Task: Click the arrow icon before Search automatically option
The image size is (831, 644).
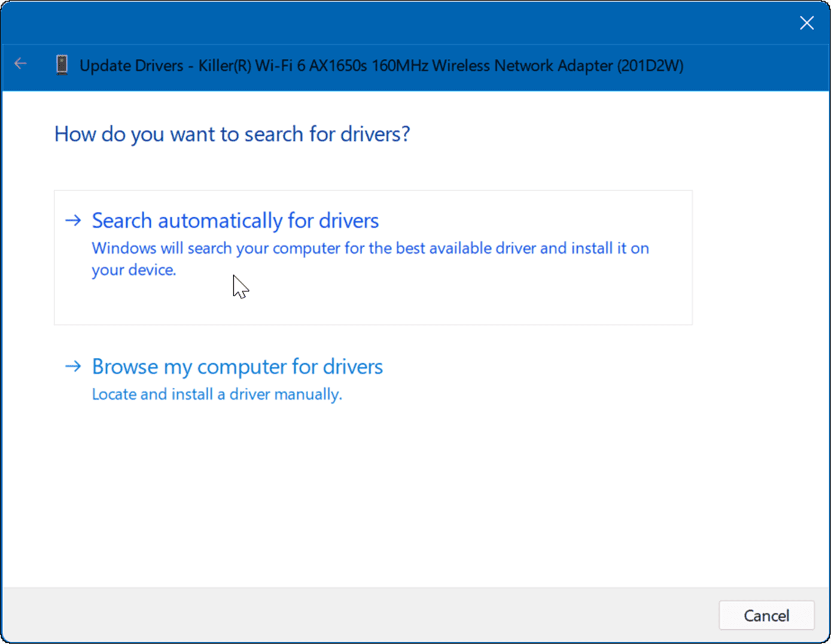Action: point(73,220)
